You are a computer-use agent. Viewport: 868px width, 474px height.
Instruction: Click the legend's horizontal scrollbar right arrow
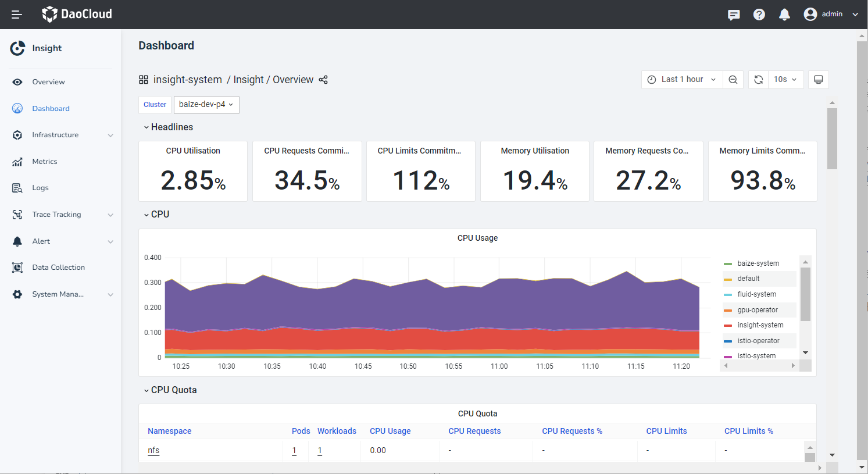pyautogui.click(x=793, y=366)
